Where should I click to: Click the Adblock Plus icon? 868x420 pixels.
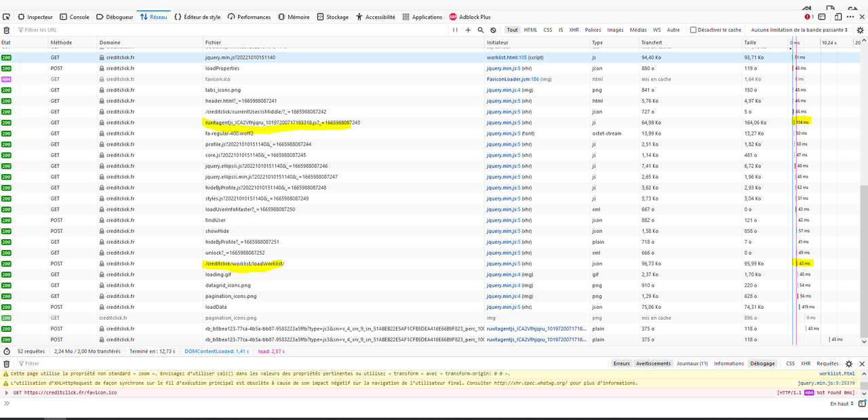453,17
